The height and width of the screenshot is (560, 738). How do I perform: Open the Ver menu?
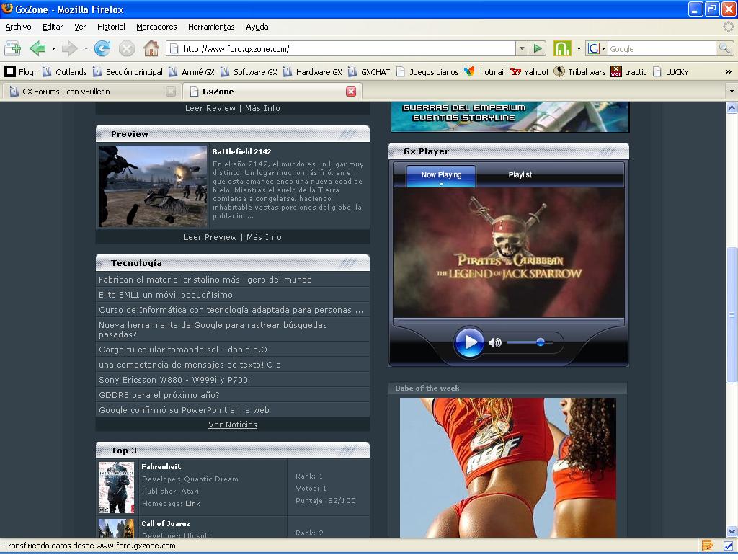(x=80, y=27)
